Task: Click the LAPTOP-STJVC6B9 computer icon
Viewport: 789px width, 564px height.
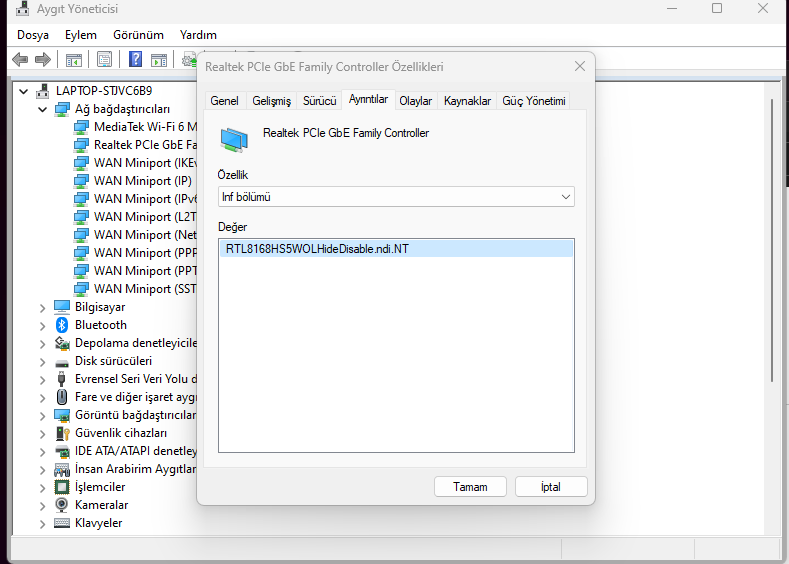Action: coord(43,91)
